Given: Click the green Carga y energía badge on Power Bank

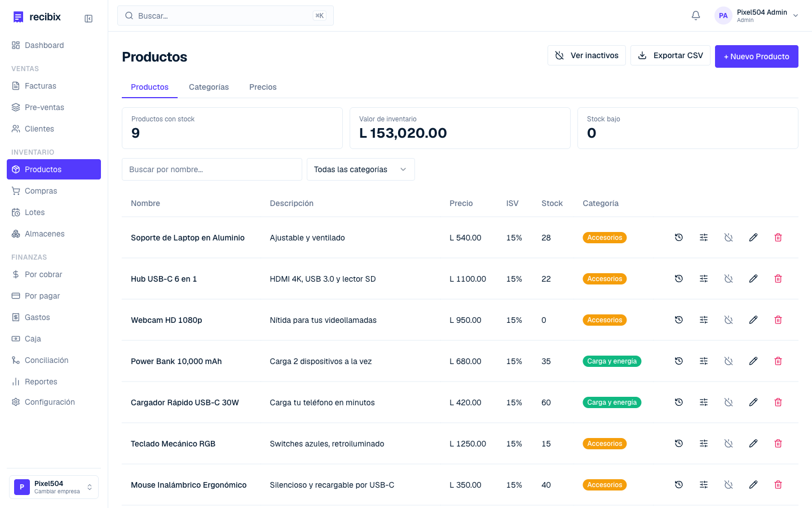Looking at the screenshot, I should (x=612, y=361).
